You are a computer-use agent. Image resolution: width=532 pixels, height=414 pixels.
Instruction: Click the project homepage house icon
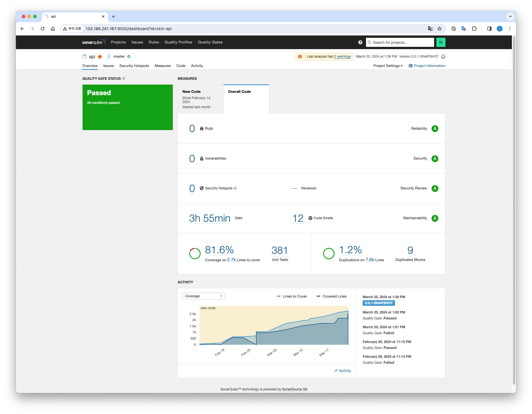443,57
